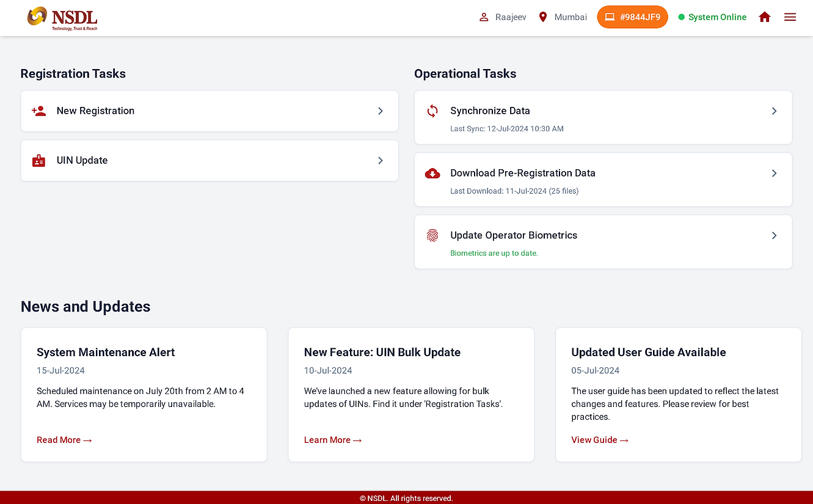The width and height of the screenshot is (813, 504).
Task: Select Update Operator Biometrics
Action: pos(603,242)
